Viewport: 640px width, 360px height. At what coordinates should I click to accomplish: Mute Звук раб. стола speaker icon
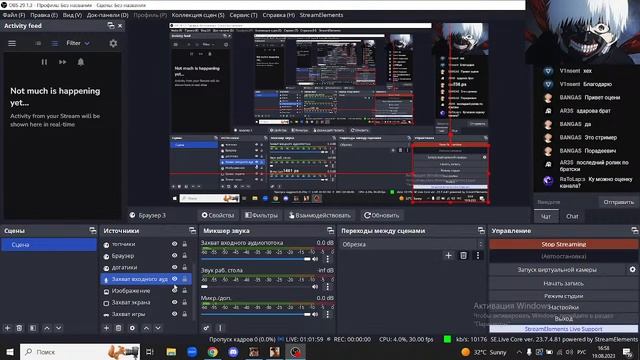coord(315,287)
